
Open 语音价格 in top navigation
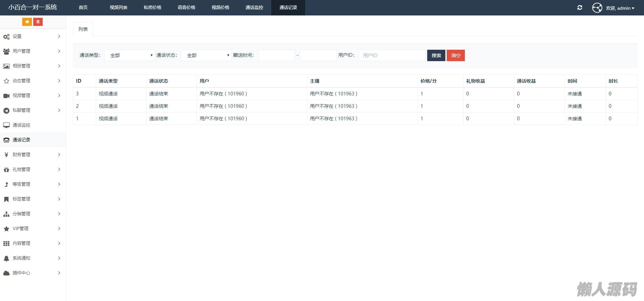pos(186,7)
